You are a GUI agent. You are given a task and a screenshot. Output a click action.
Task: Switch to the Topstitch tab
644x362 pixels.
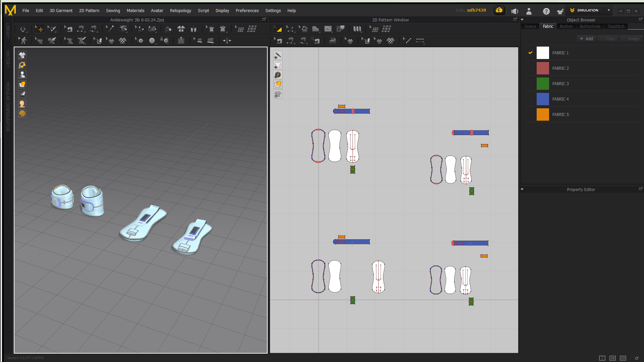point(616,26)
